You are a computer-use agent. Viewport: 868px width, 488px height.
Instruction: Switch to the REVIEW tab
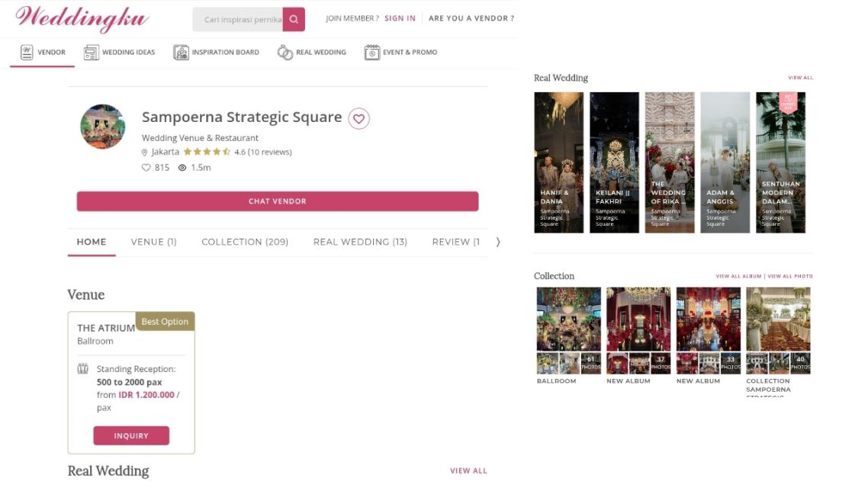[455, 242]
